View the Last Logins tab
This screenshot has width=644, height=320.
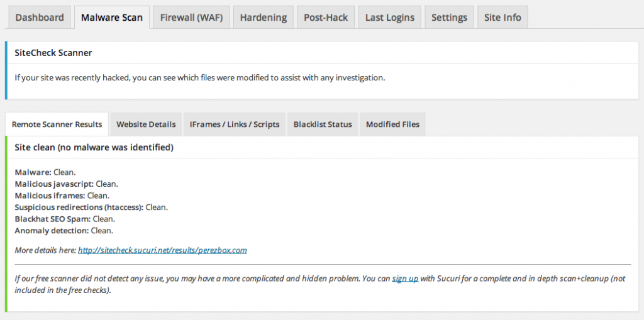coord(390,18)
